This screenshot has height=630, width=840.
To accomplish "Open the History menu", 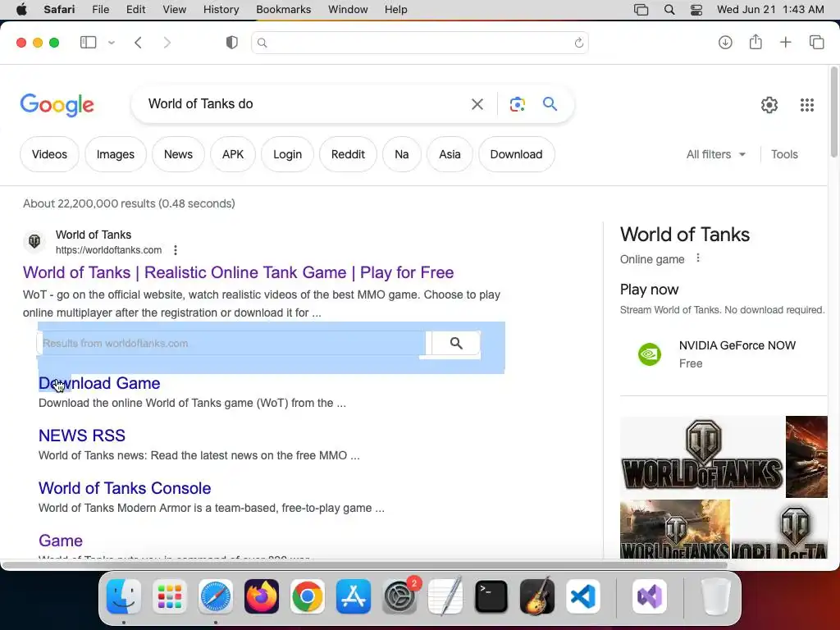I will click(221, 10).
